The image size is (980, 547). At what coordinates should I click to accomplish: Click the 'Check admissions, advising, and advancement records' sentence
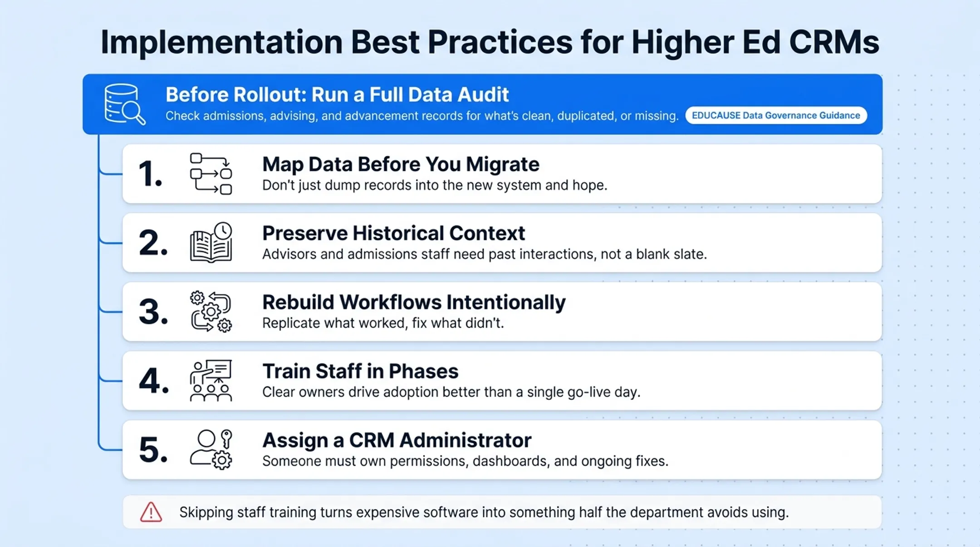coord(422,116)
